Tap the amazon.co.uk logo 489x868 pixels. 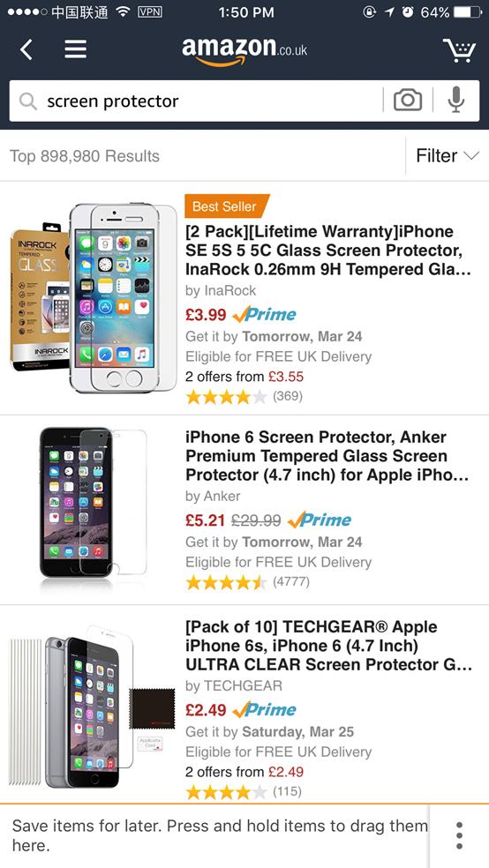click(x=244, y=51)
